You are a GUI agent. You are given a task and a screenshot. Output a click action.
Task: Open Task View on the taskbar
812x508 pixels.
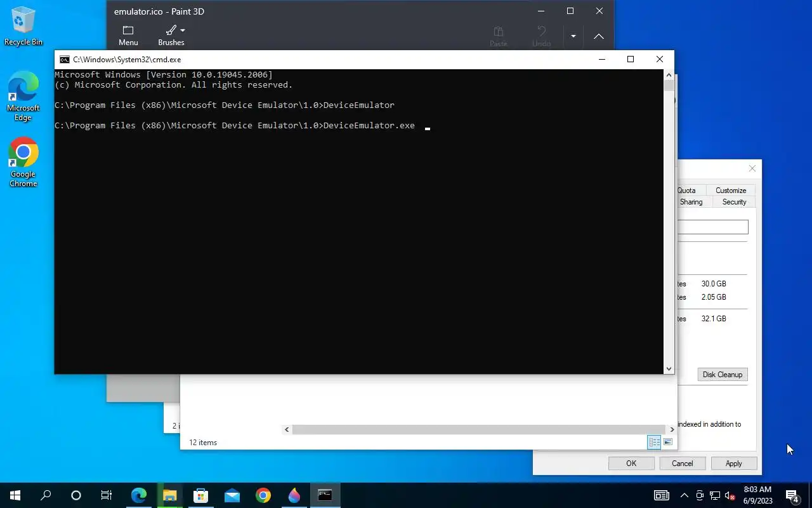[107, 495]
